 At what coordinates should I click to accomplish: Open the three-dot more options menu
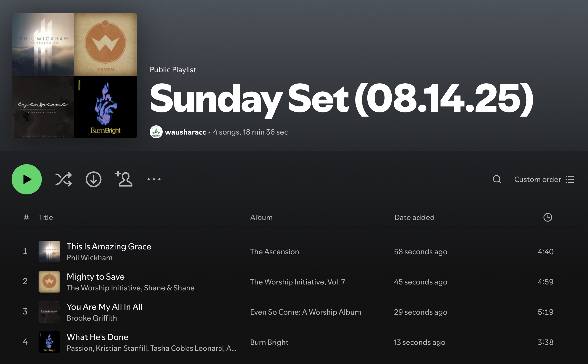pos(154,179)
